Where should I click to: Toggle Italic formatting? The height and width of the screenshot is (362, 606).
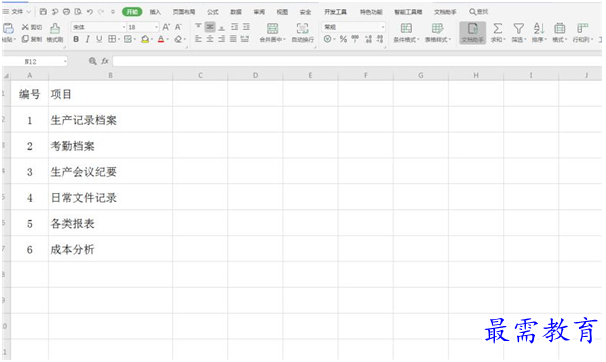(x=88, y=39)
